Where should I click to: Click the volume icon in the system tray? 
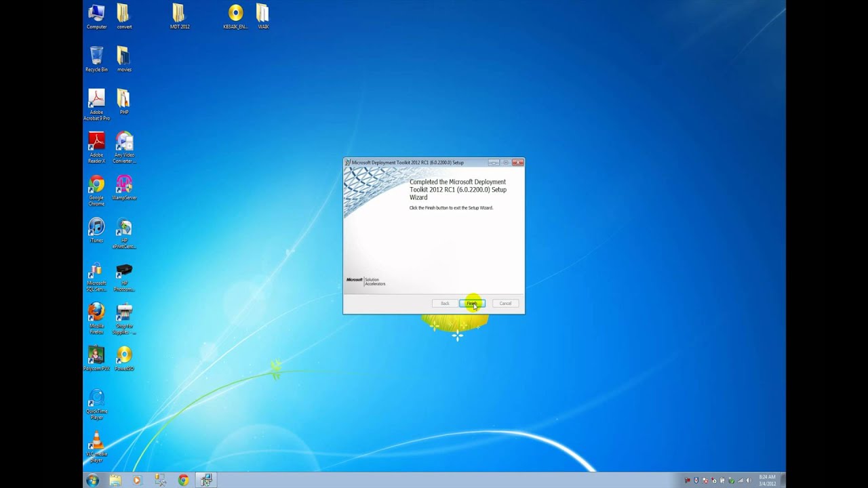749,481
